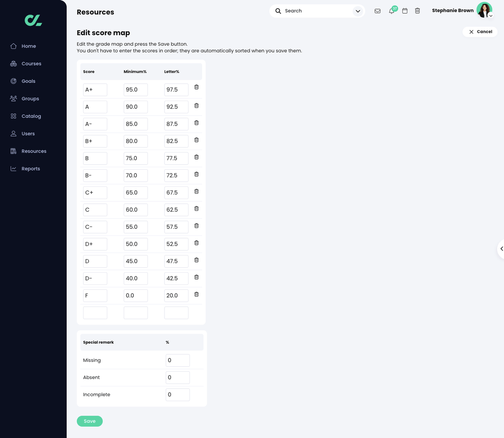Click the magnifier search icon
504x438 pixels.
(x=278, y=11)
